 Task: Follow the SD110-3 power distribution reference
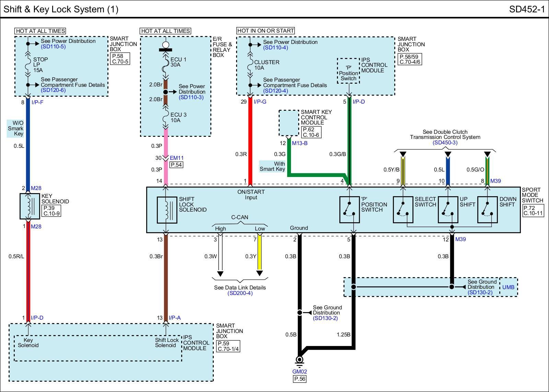(191, 97)
